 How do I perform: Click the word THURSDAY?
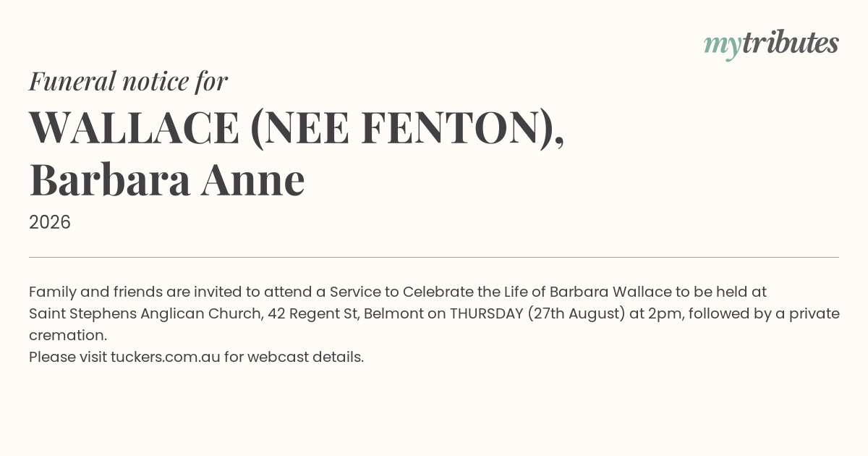(x=486, y=313)
